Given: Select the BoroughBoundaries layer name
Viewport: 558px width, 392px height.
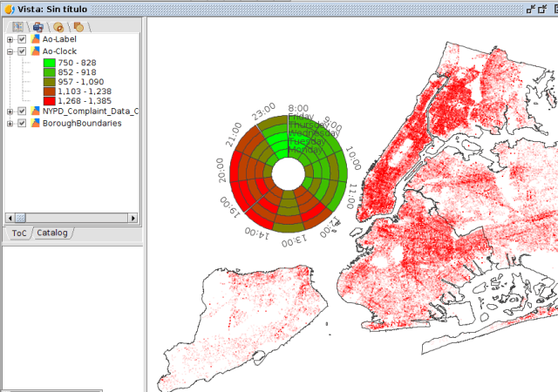Looking at the screenshot, I should point(81,124).
